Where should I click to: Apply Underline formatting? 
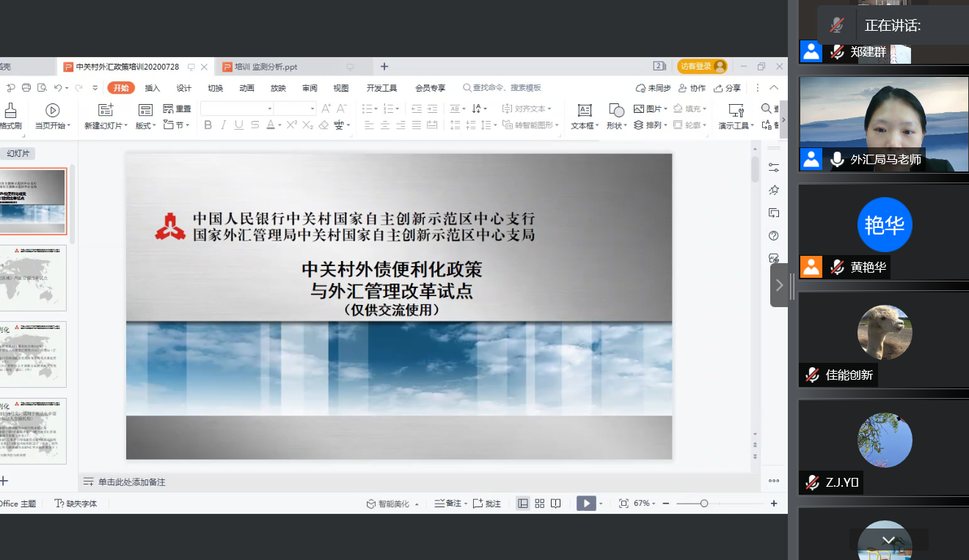tap(239, 125)
